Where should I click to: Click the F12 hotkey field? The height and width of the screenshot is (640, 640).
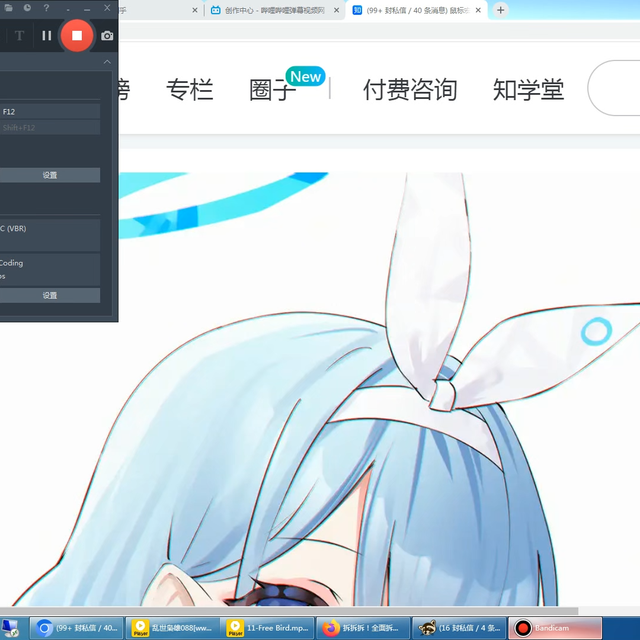[50, 112]
